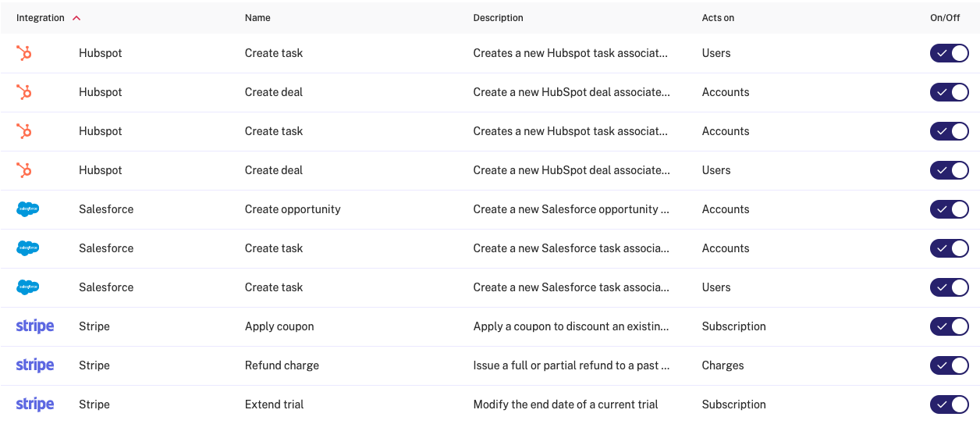980x424 pixels.
Task: Click the Salesforce cloud icon in the Create opportunity row
Action: (x=28, y=209)
